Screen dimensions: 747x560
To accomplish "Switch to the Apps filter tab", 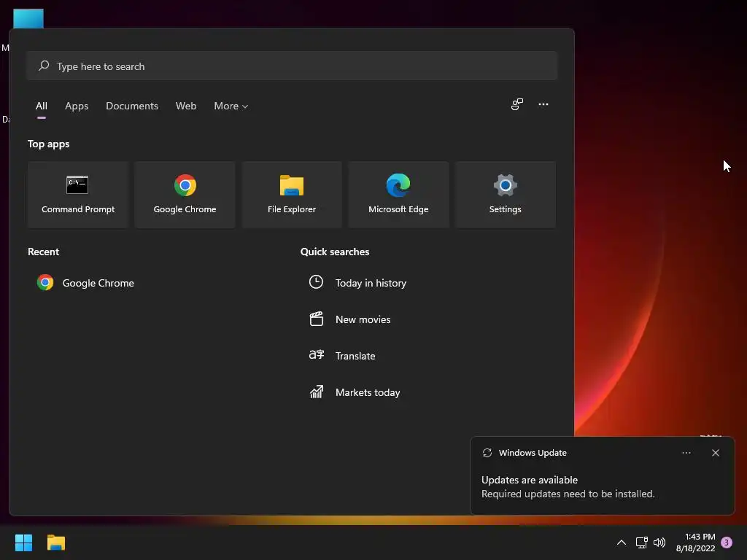I will pos(77,106).
